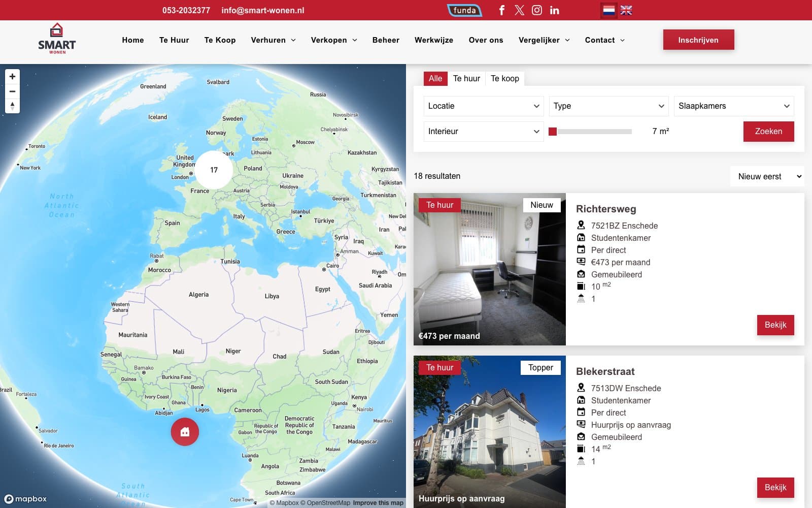This screenshot has height=508, width=812.
Task: Open the Facebook page icon
Action: click(x=501, y=10)
